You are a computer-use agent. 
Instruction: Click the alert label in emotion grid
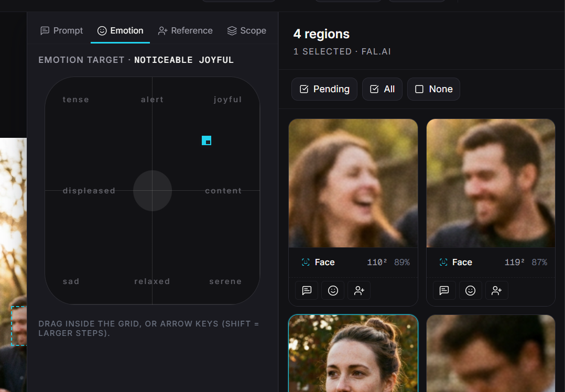pyautogui.click(x=152, y=100)
